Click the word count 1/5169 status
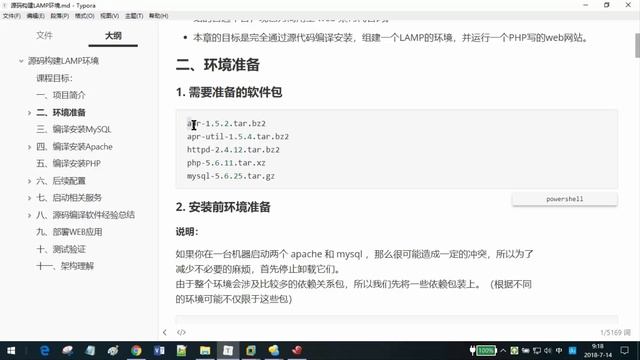The width and height of the screenshot is (640, 360). pos(615,333)
